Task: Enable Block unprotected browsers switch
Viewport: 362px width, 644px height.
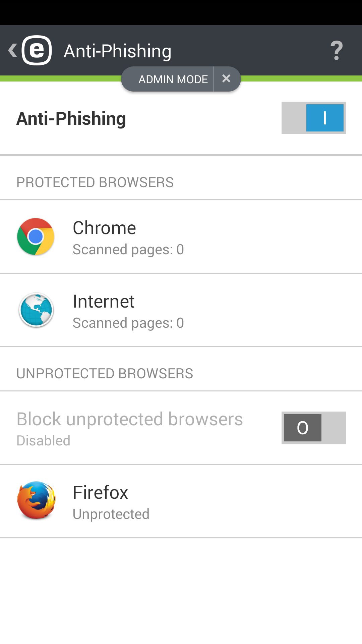Action: [x=314, y=428]
